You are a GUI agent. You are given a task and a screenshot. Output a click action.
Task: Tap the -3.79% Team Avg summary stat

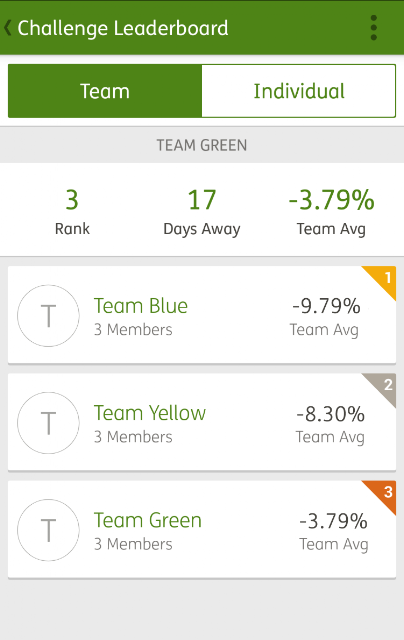[x=331, y=211]
